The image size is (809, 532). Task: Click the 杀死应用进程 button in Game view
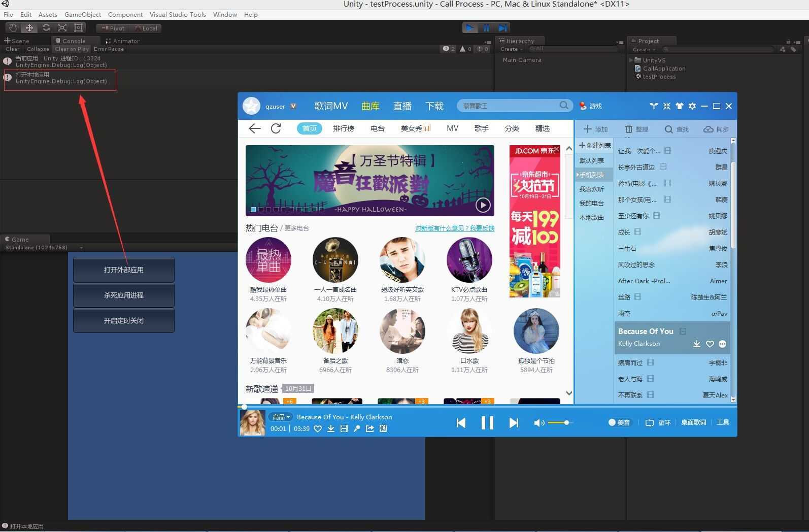coord(124,295)
